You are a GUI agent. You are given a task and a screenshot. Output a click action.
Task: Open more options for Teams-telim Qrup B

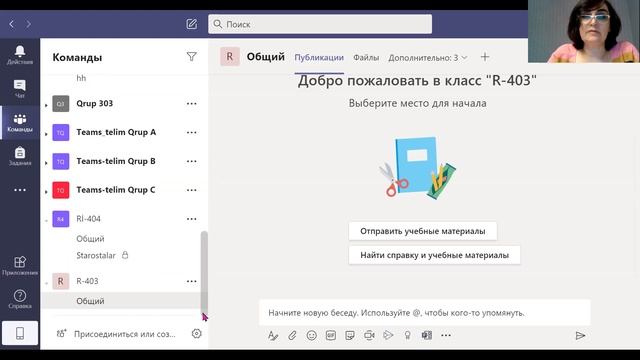(x=191, y=161)
